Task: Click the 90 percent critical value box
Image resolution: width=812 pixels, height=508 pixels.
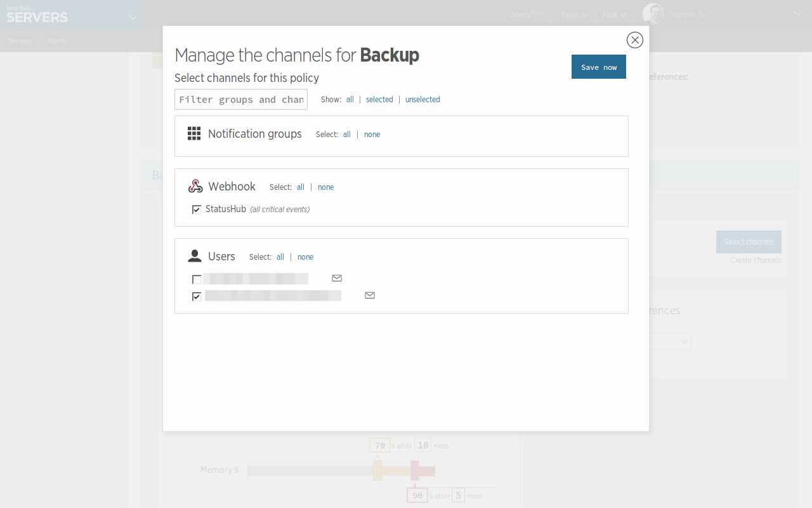Action: 417,495
